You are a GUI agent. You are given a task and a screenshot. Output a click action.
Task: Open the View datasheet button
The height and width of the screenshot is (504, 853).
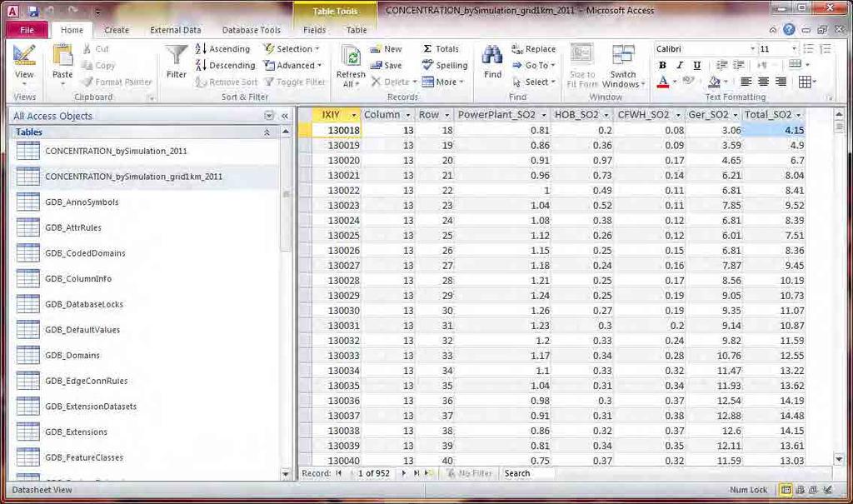(x=24, y=65)
